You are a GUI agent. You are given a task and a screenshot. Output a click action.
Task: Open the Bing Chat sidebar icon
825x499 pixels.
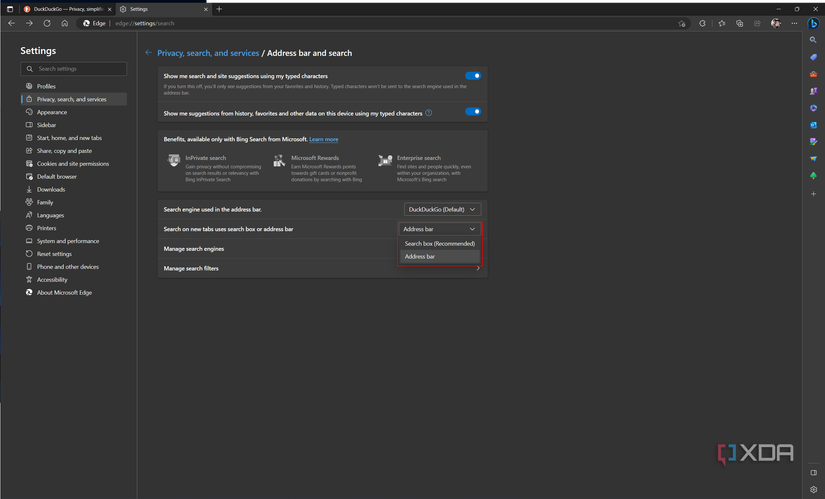point(814,23)
